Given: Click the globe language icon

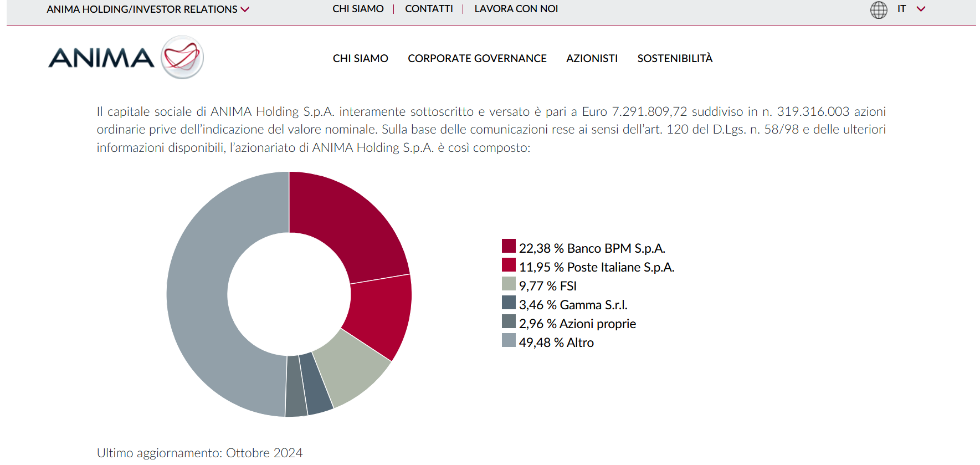Looking at the screenshot, I should coord(879,9).
